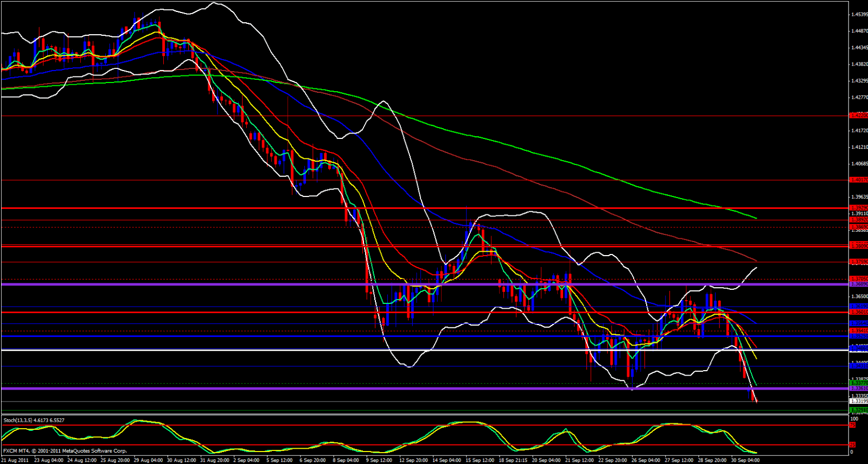Screen dimensions: 868x464
Task: Click the red 1.39290 price level label
Action: [858, 208]
